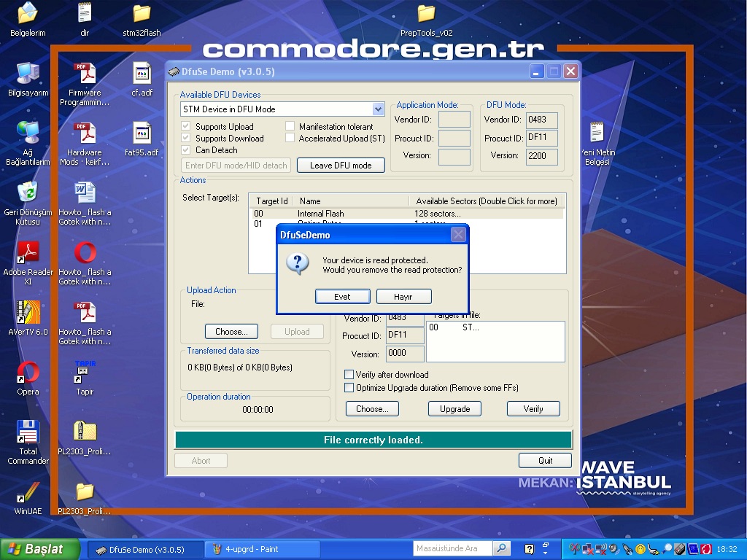Close the DfuSeDemo dialog with X

[x=457, y=235]
